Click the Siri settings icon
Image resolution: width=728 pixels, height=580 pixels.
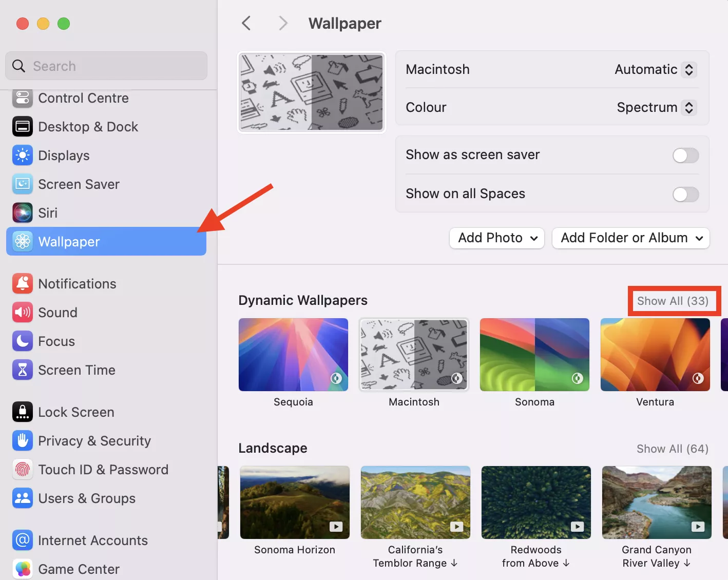click(x=23, y=212)
